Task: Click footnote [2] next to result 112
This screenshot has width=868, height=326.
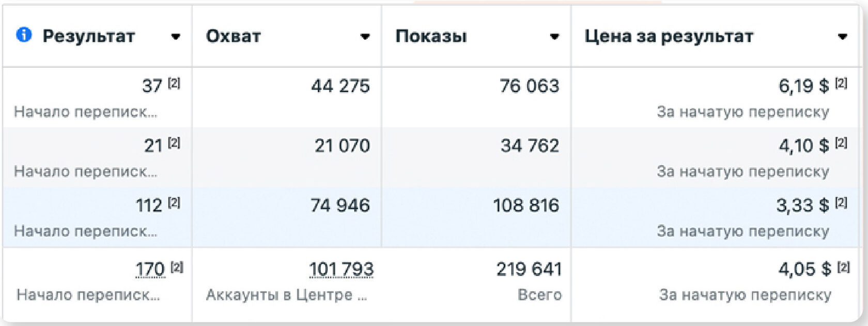Action: pos(174,203)
